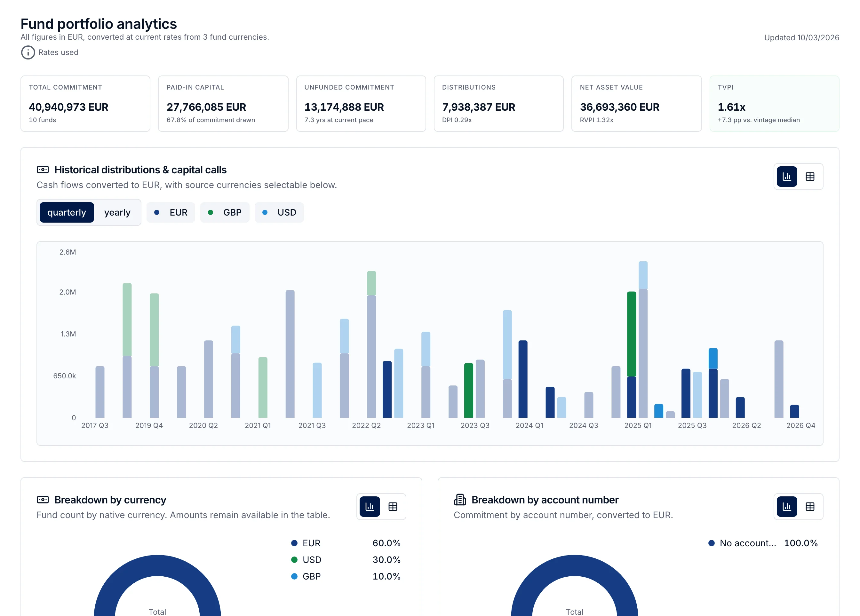Click the GBP 10.0% legend entry
Viewport: 860px width, 616px height.
point(346,577)
